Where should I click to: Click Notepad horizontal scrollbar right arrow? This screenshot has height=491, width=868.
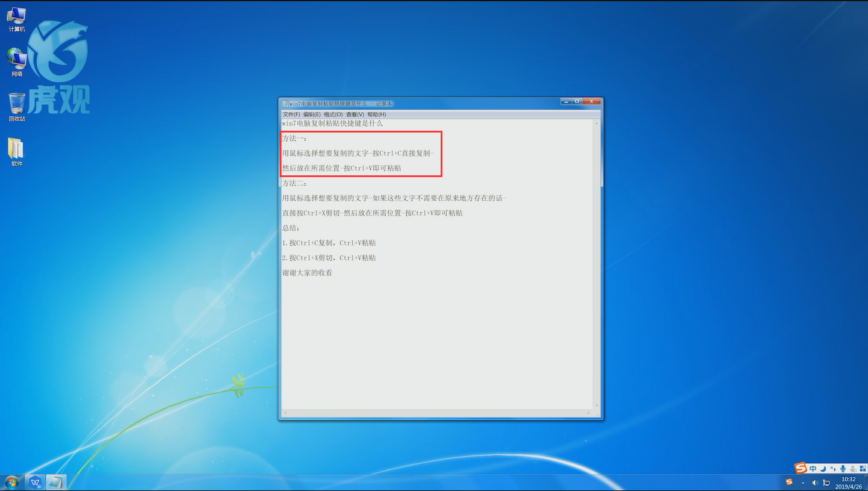[590, 413]
